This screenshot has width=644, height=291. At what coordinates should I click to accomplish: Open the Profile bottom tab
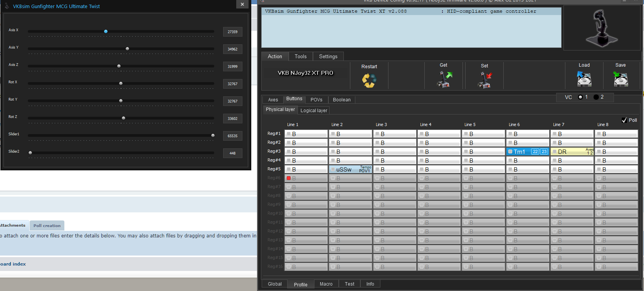click(x=301, y=284)
